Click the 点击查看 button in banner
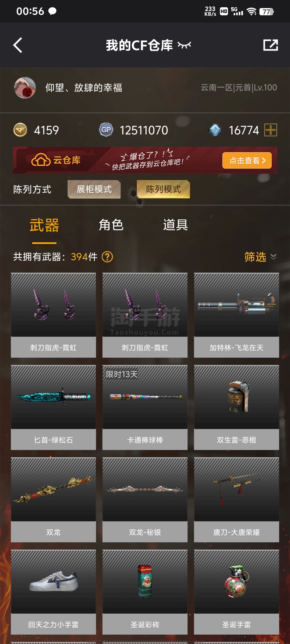Image resolution: width=290 pixels, height=644 pixels. (247, 160)
